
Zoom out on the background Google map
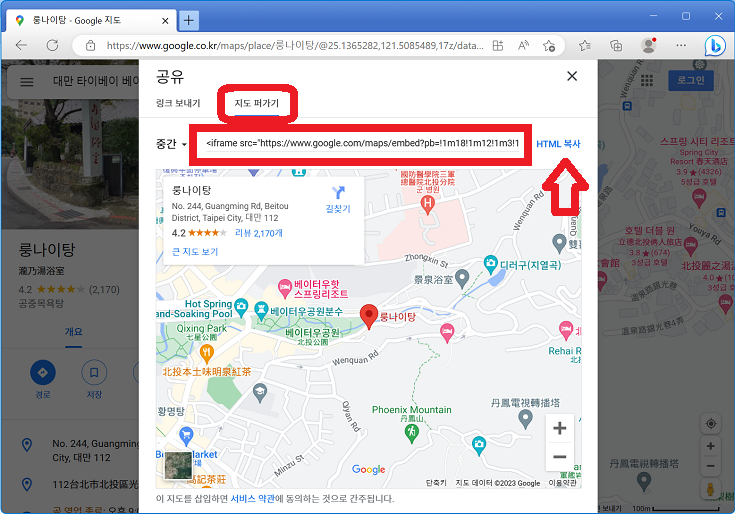(x=711, y=466)
